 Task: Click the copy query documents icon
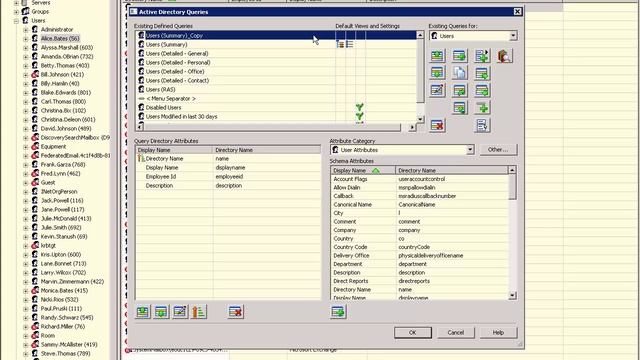point(460,73)
